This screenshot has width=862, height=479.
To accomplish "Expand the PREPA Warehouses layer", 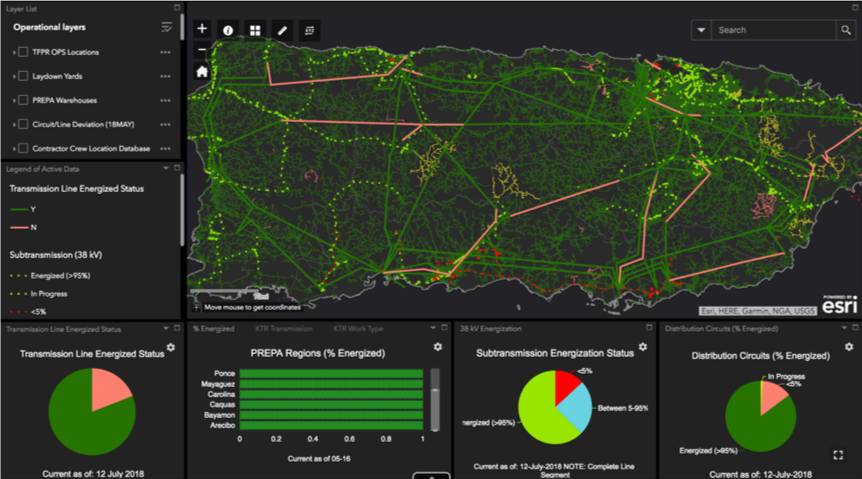I will (14, 101).
